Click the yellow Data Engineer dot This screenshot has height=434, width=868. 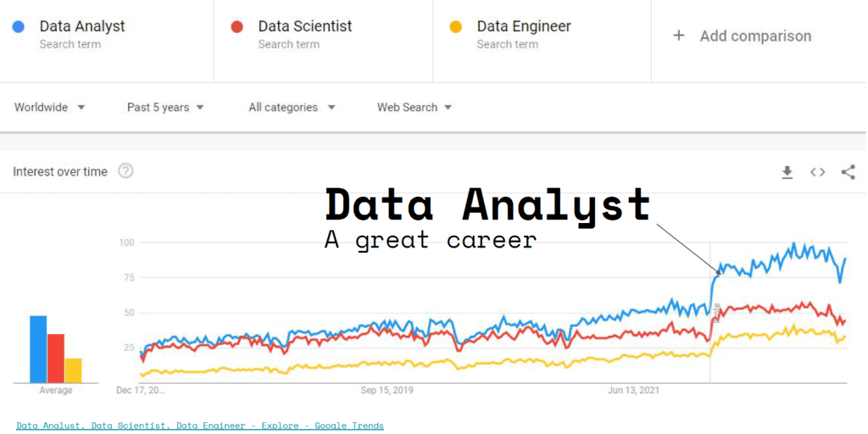point(456,27)
